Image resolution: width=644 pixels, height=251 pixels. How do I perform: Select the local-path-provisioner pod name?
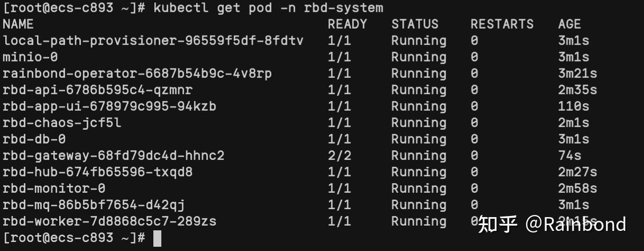pyautogui.click(x=153, y=41)
